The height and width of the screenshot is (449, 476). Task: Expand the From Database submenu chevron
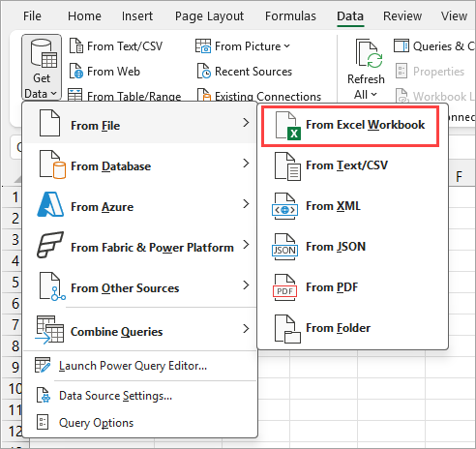[246, 164]
